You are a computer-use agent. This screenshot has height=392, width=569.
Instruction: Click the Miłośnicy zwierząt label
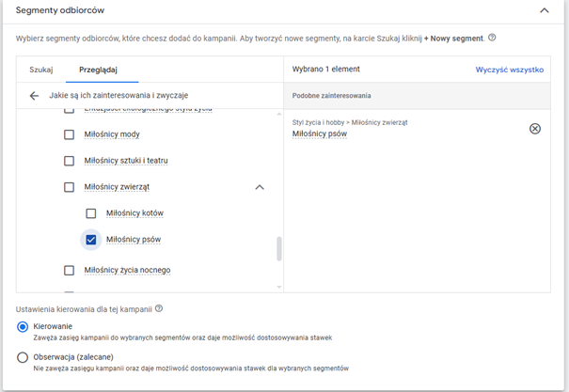pyautogui.click(x=117, y=187)
